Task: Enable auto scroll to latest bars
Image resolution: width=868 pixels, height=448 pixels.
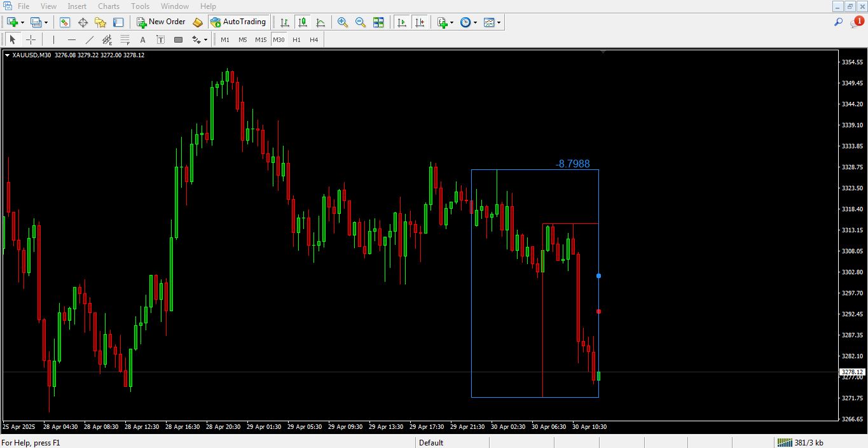Action: [401, 22]
